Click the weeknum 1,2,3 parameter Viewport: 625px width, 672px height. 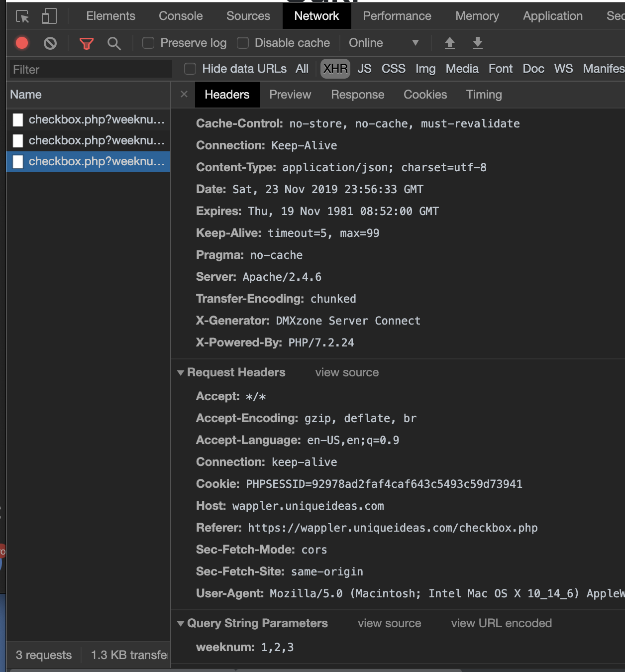click(245, 647)
